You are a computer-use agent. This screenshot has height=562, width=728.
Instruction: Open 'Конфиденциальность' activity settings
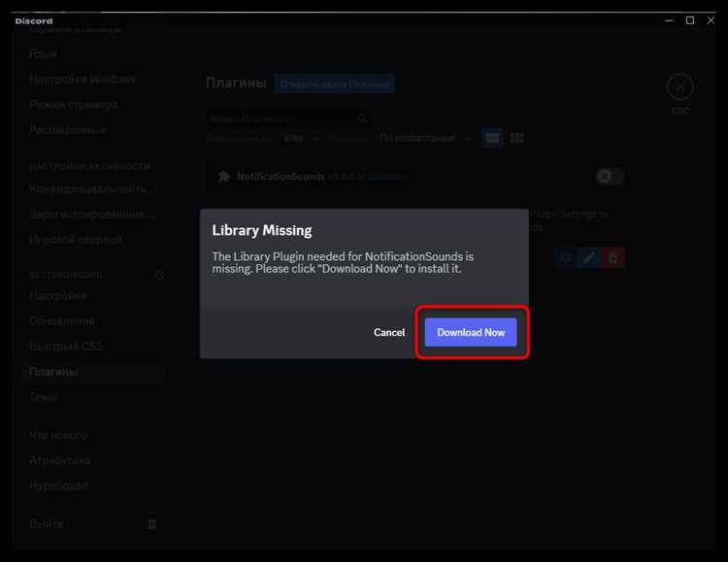pos(93,189)
